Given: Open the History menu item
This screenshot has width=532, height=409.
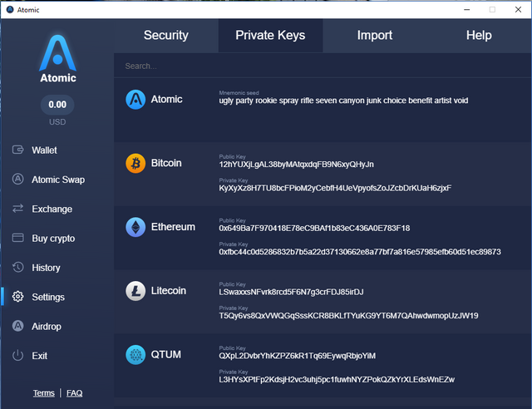Looking at the screenshot, I should (x=47, y=268).
